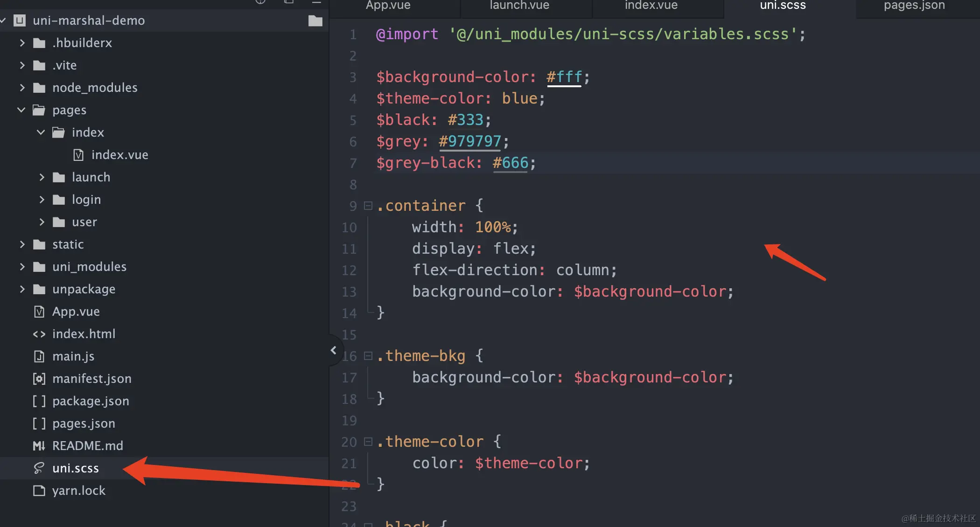This screenshot has width=980, height=527.
Task: Click the README.md markdown icon
Action: coord(39,446)
